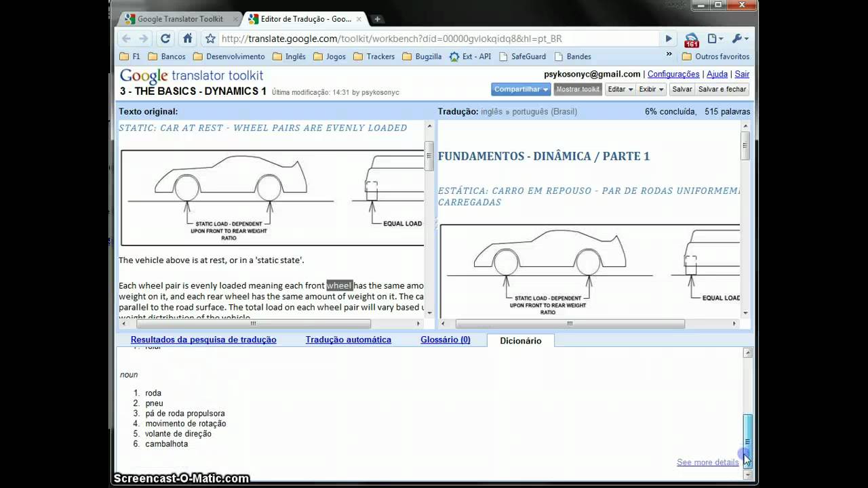
Task: Click the document title 3 - THE BASICS - DYNAMICS 1
Action: tap(193, 91)
